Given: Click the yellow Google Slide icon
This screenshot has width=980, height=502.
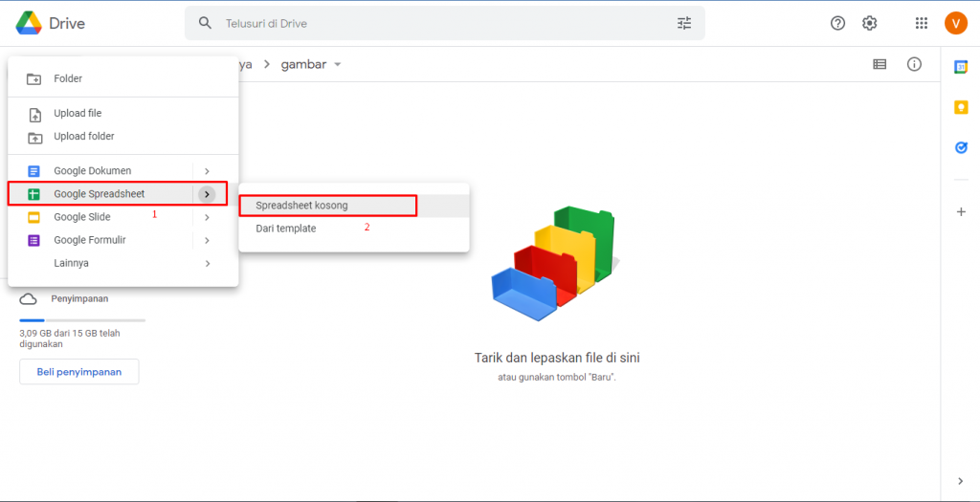Looking at the screenshot, I should click(33, 217).
